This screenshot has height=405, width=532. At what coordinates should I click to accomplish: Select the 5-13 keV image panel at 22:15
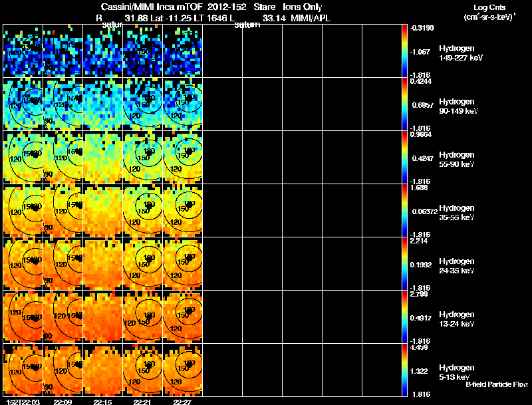103,370
